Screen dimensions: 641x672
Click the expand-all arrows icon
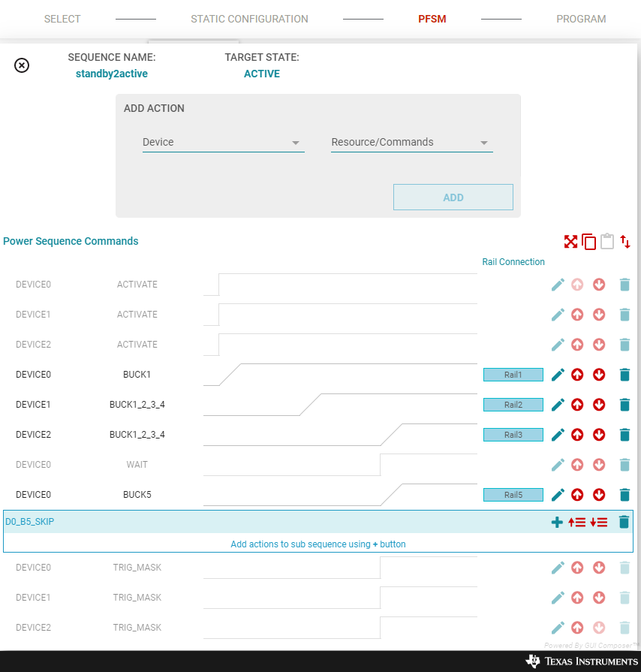point(570,242)
